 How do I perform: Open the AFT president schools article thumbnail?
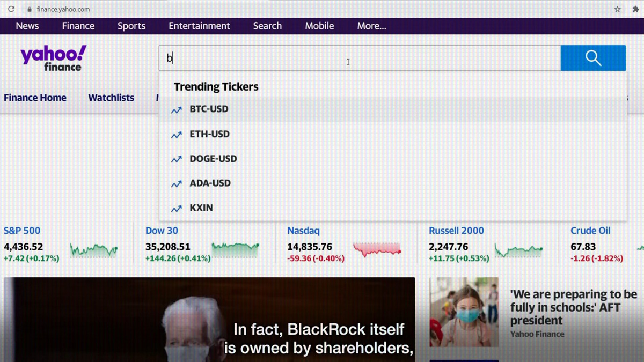click(x=464, y=312)
